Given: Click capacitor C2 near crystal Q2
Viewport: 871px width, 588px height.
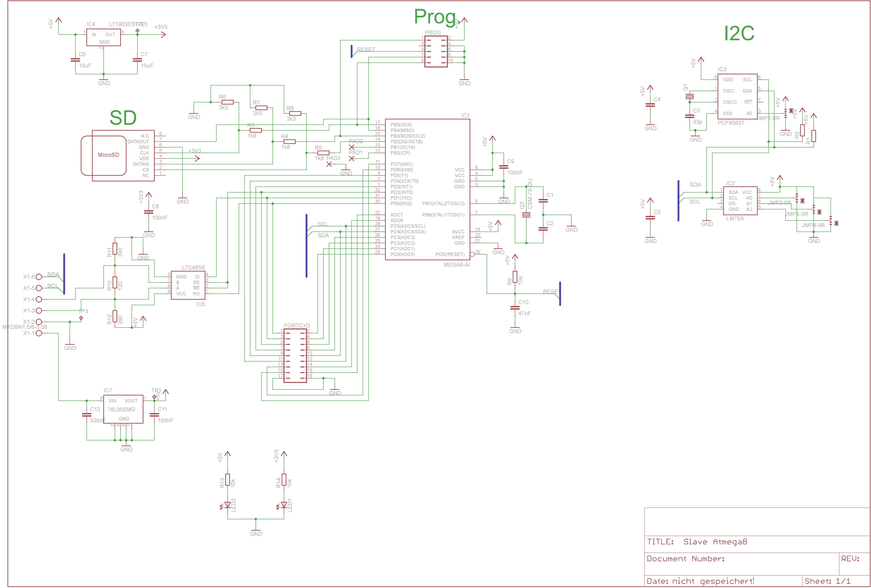Looking at the screenshot, I should (x=543, y=229).
